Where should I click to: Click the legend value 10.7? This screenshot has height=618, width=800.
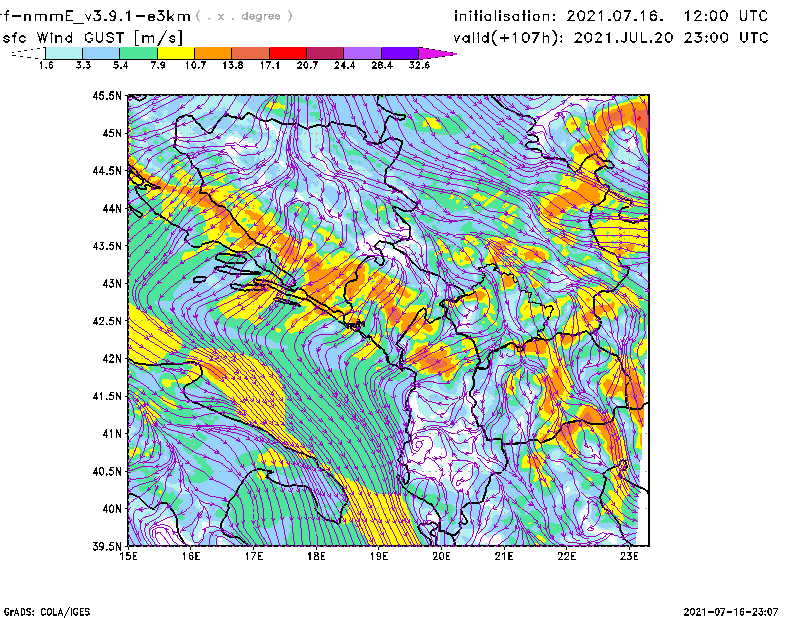[195, 65]
